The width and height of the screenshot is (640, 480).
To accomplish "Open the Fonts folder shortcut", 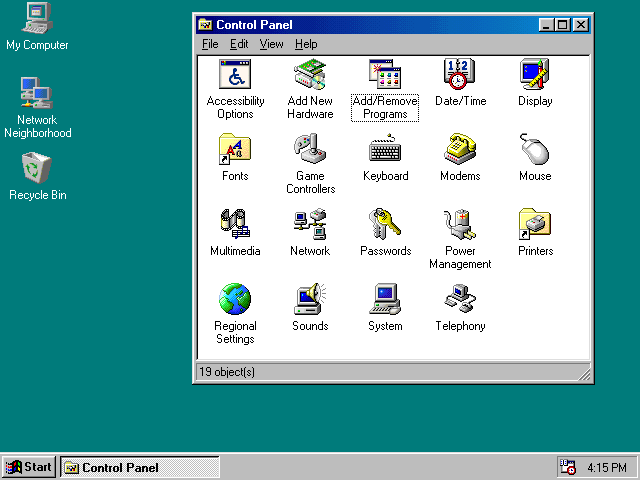I will point(235,149).
